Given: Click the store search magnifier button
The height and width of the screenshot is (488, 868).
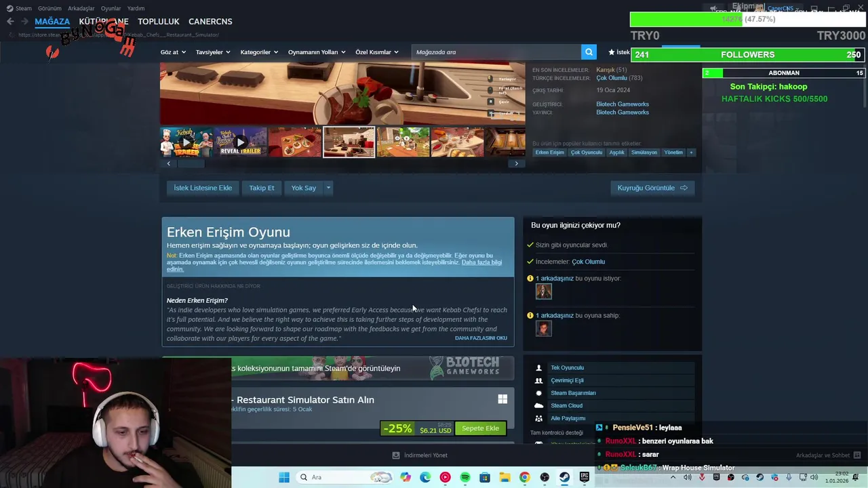Looking at the screenshot, I should pyautogui.click(x=589, y=52).
